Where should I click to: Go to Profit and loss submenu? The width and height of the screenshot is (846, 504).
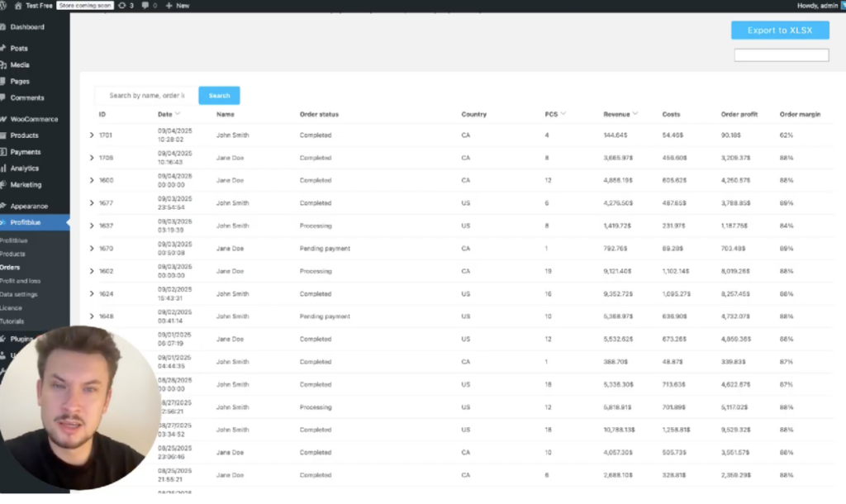coord(20,281)
